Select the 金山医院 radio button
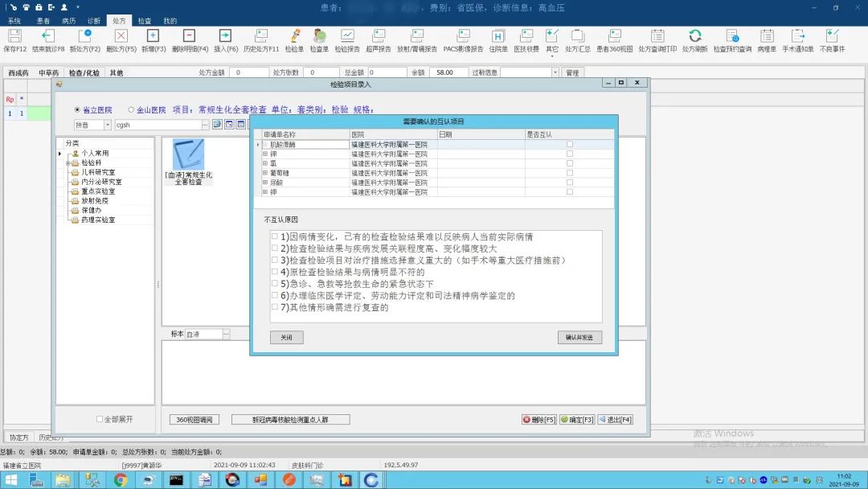The width and height of the screenshot is (868, 489). (131, 110)
